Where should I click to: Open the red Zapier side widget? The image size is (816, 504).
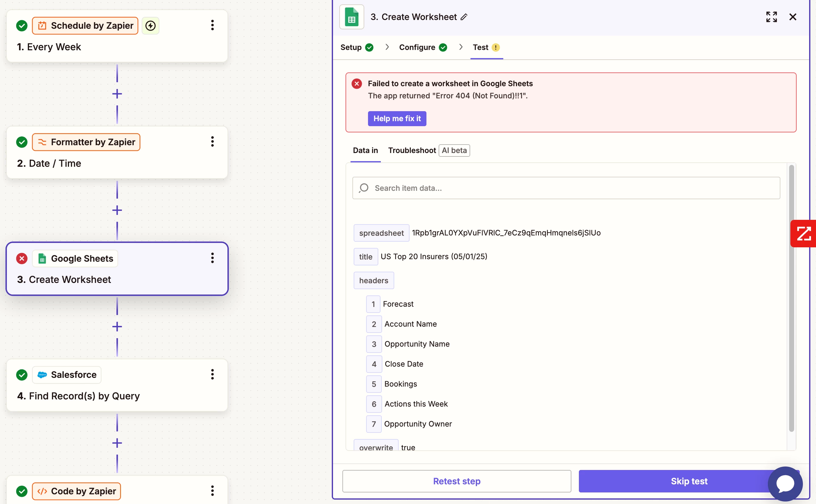tap(803, 233)
